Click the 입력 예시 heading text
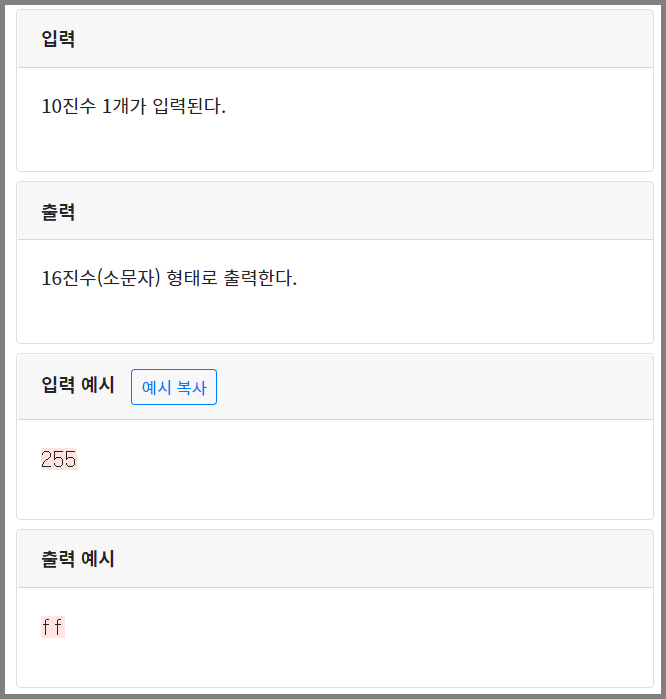Screen dimensions: 666x699 78,384
